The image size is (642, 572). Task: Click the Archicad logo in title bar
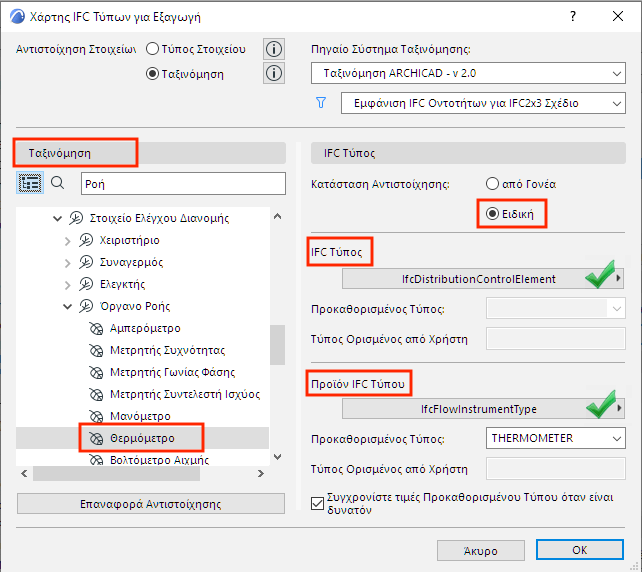pos(17,17)
